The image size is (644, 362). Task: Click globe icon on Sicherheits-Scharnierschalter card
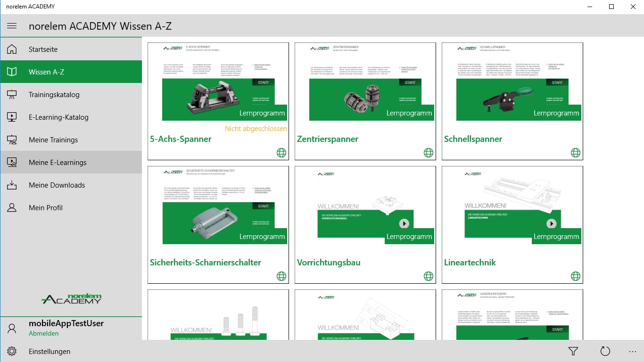point(281,276)
